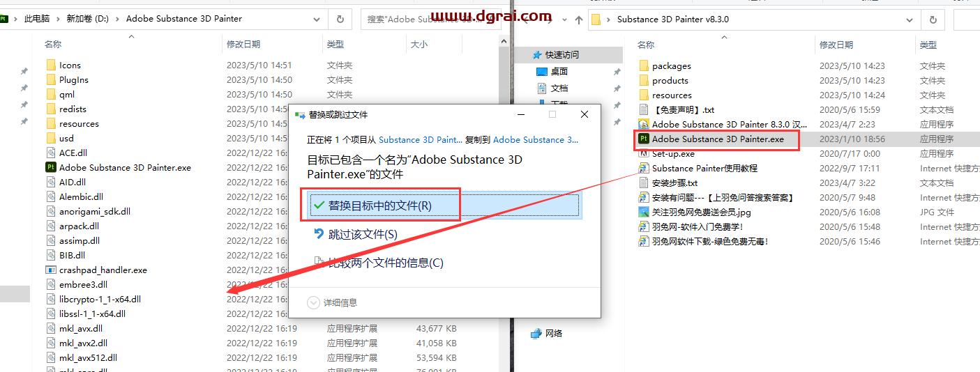Image resolution: width=980 pixels, height=372 pixels.
Task: Choose 替换目标中的文件(R) option
Action: pos(444,206)
